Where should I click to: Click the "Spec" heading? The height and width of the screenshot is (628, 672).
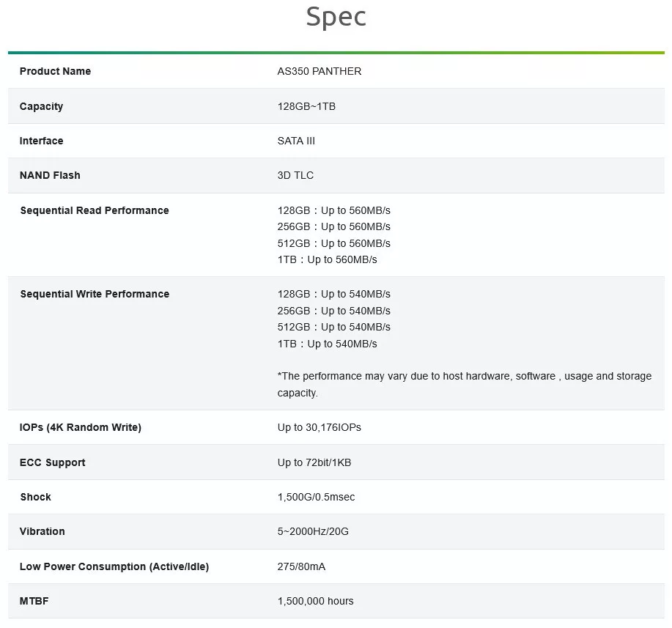(336, 18)
